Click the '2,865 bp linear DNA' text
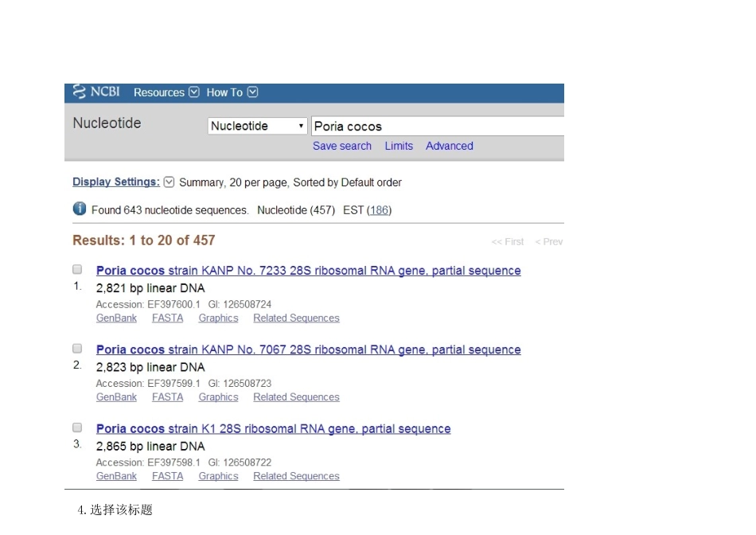The height and width of the screenshot is (535, 756). [150, 447]
